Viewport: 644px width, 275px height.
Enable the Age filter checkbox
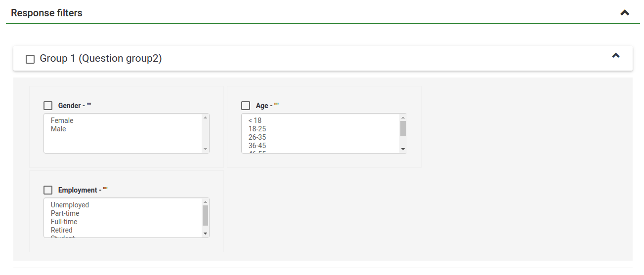pyautogui.click(x=246, y=106)
